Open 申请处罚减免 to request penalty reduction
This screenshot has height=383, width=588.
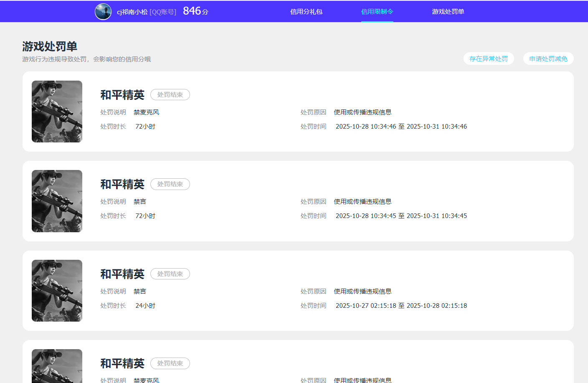point(548,58)
